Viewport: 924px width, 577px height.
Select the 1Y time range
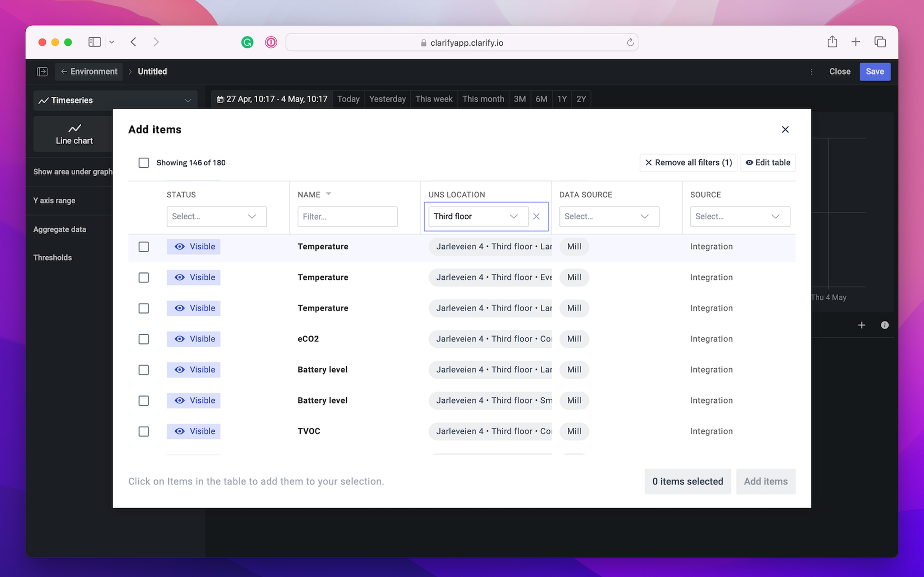(x=562, y=99)
